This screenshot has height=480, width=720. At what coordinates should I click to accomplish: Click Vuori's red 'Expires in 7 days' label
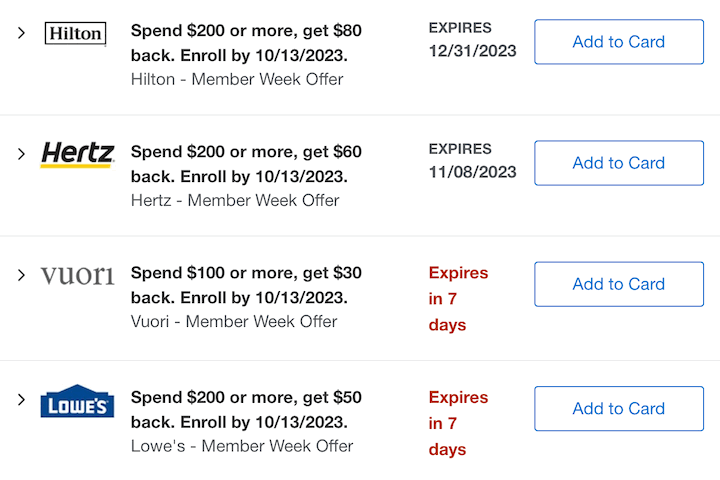point(458,299)
